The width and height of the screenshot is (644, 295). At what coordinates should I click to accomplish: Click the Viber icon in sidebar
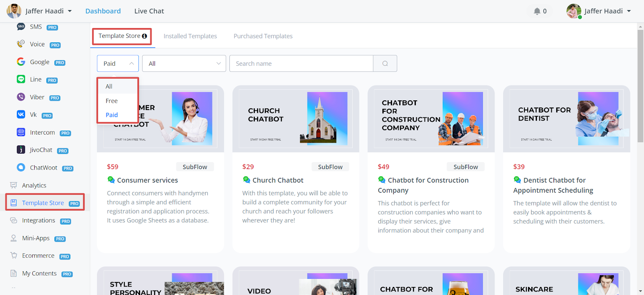[21, 97]
